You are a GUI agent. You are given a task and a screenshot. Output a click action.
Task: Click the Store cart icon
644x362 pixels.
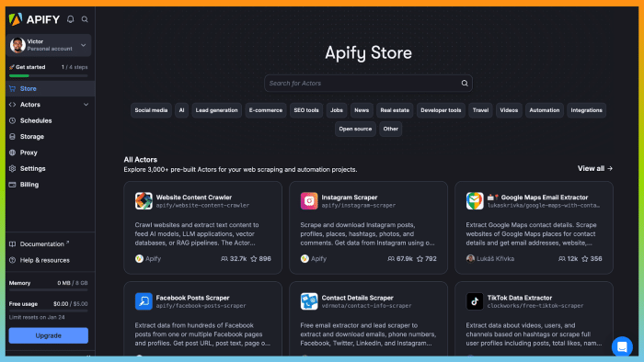coord(12,88)
